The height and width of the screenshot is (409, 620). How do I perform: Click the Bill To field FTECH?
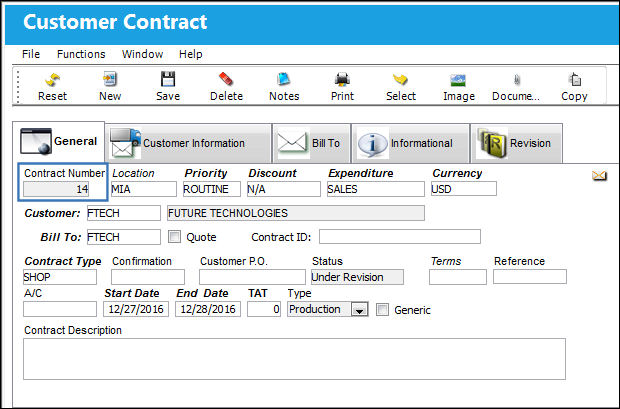[124, 237]
